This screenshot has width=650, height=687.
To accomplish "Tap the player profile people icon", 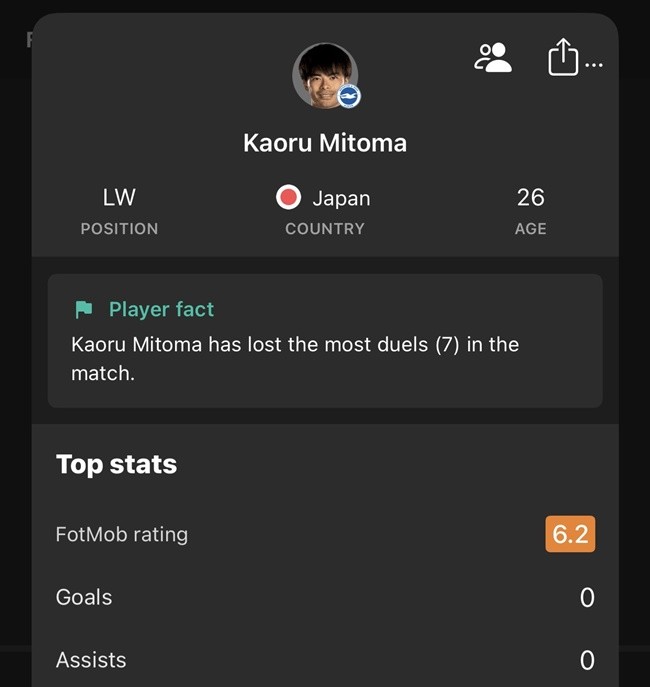I will [492, 58].
